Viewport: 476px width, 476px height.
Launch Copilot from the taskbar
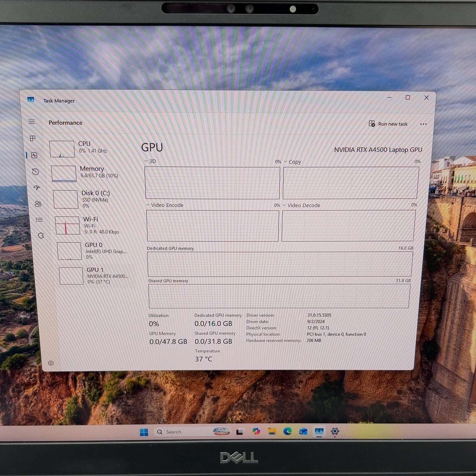[x=256, y=431]
